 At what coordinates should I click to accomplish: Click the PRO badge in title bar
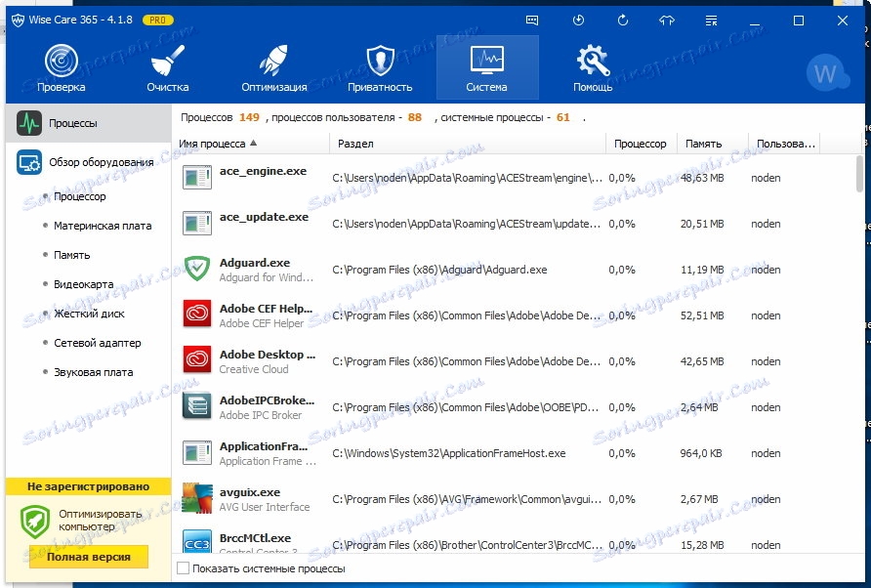[158, 21]
